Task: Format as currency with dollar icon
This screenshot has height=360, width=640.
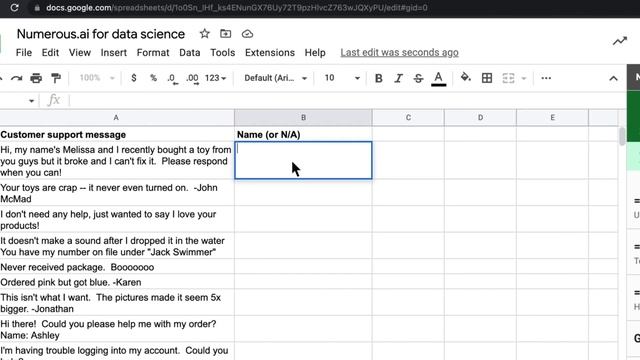Action: click(133, 78)
